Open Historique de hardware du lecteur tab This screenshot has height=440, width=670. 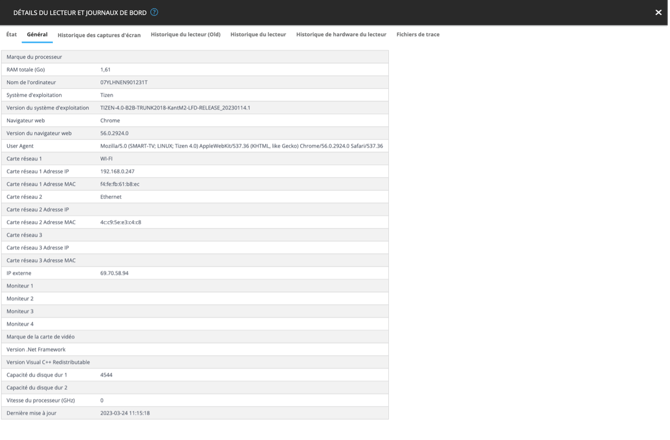(341, 34)
